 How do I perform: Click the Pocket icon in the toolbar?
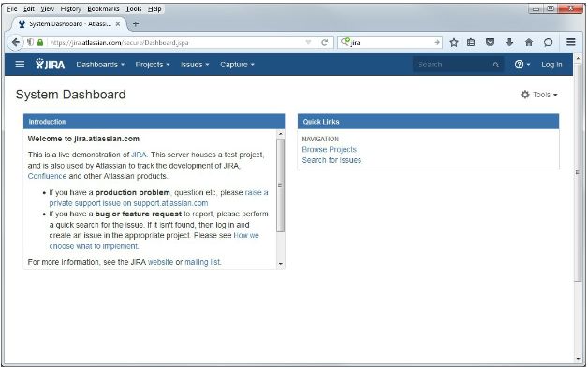point(490,42)
